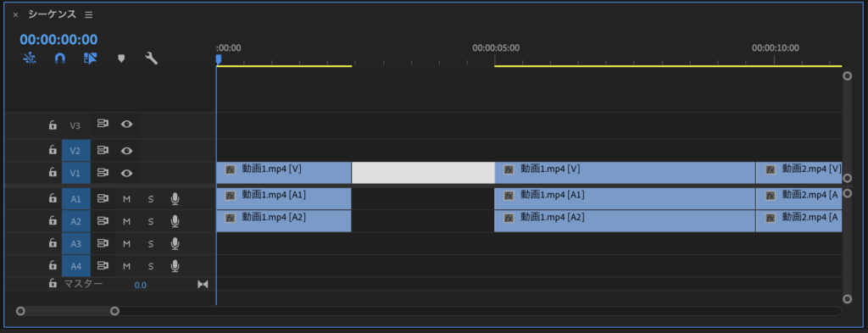The image size is (868, 333).
Task: Toggle sync lock on A2
Action: coord(103,220)
